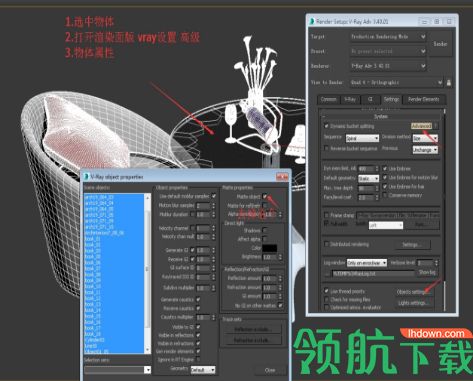Click the log file path field
473x381 pixels.
point(373,274)
